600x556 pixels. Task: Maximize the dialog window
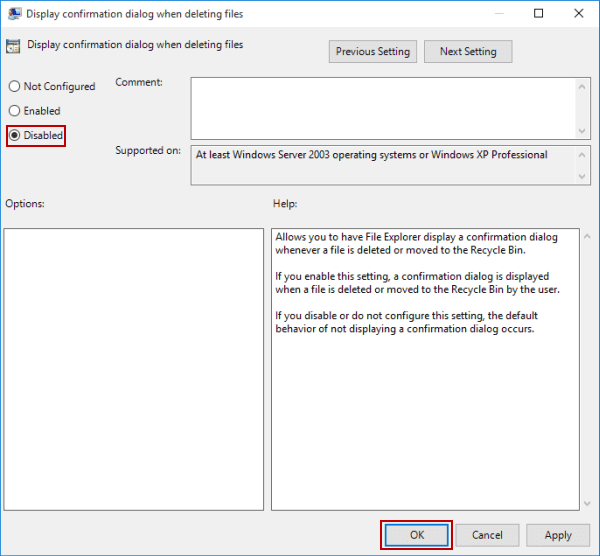click(538, 13)
